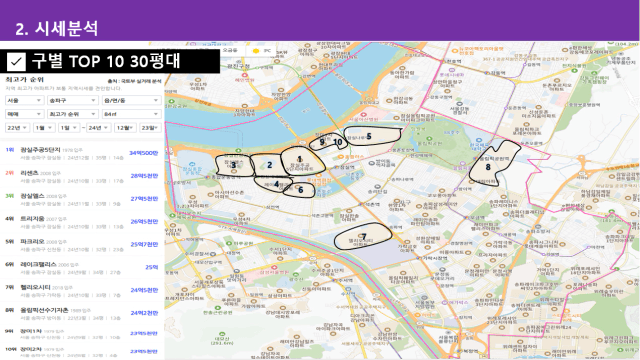Open 1위 잠실주공5단지 listing
The image size is (640, 360).
coord(82,153)
